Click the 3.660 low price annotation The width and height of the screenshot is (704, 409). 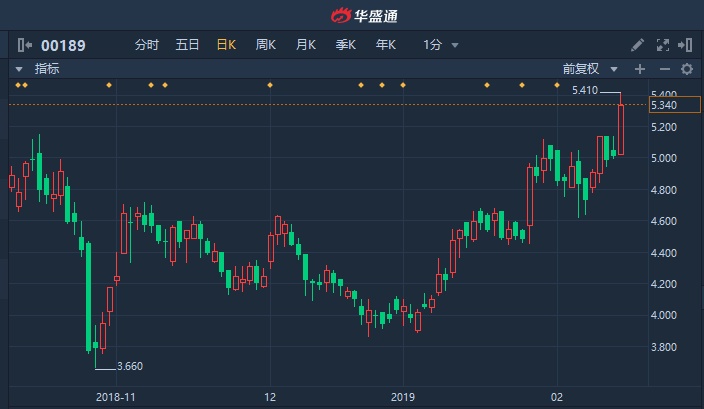130,366
